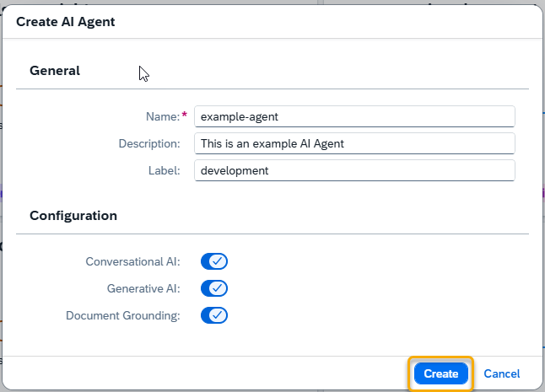Click into the Description text field
Screen dimensions: 545x392
pyautogui.click(x=353, y=143)
